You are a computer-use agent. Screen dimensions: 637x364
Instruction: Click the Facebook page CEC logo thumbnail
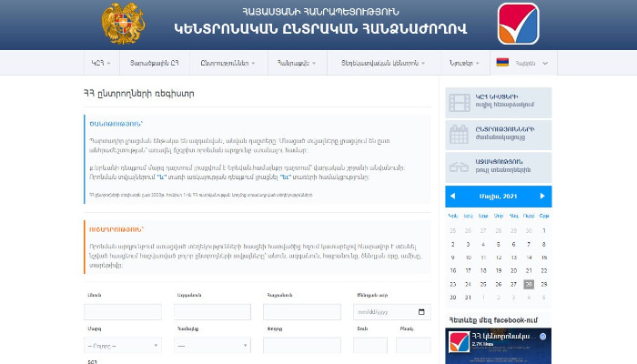459,341
